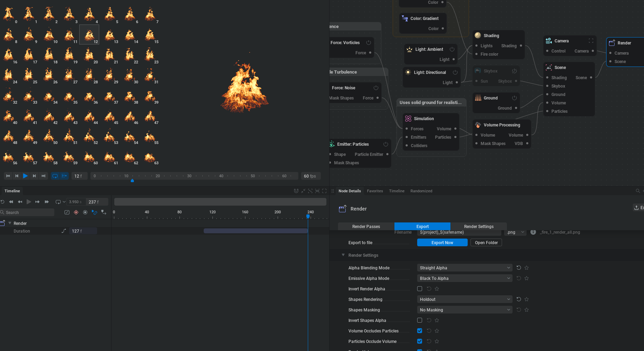The image size is (644, 351).
Task: Check the Invert Shapes Alpha box
Action: pyautogui.click(x=420, y=320)
